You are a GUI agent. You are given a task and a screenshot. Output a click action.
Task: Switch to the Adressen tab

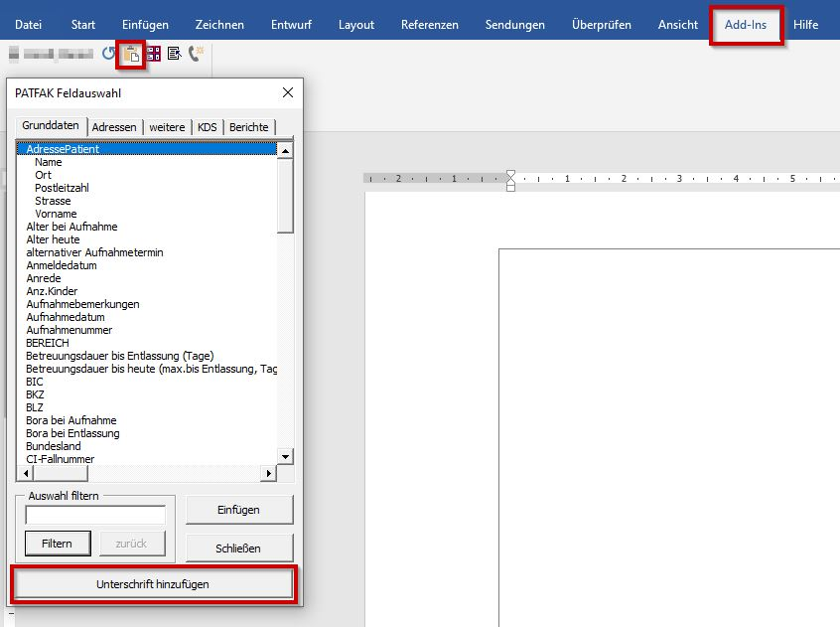(x=114, y=127)
